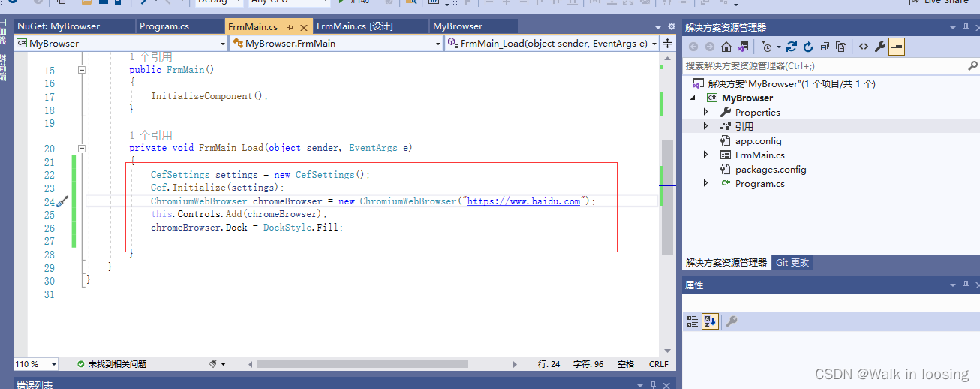980x389 pixels.
Task: Click the wrench properties icon in Solution Explorer toolbar
Action: point(880,47)
